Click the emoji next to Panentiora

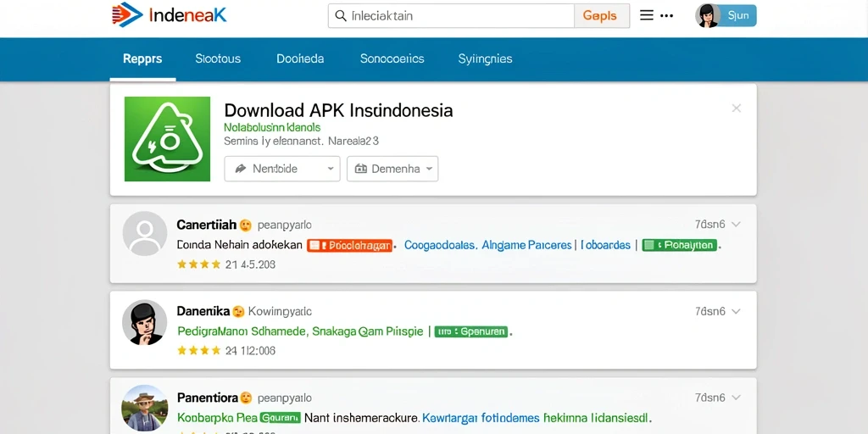[246, 398]
